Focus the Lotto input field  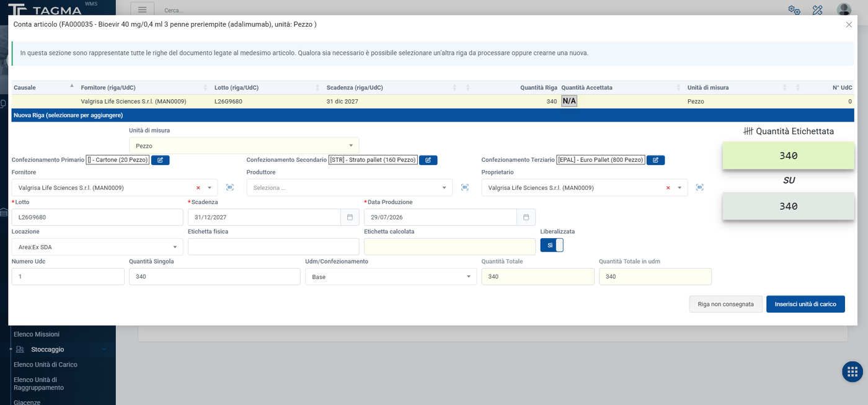97,217
